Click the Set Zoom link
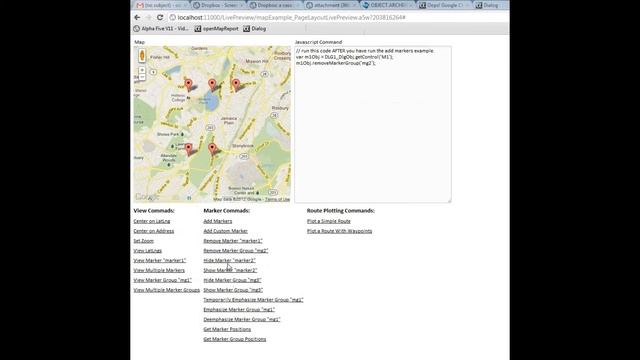 [x=144, y=241]
